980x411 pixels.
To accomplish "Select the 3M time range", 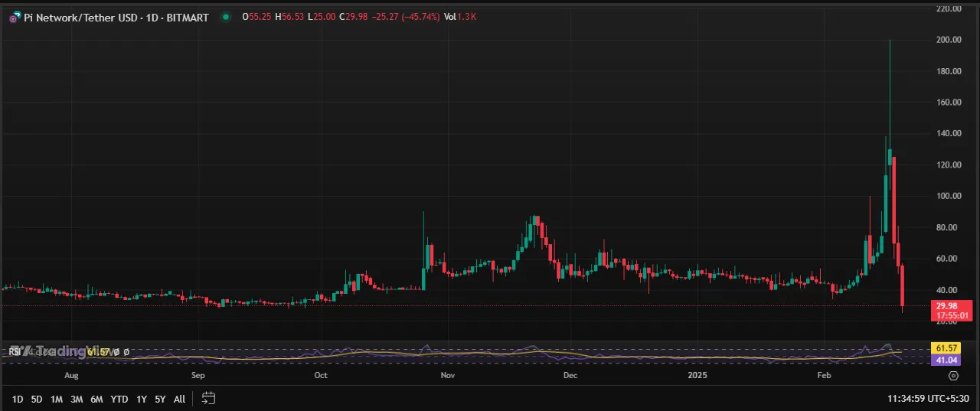I will pyautogui.click(x=77, y=399).
